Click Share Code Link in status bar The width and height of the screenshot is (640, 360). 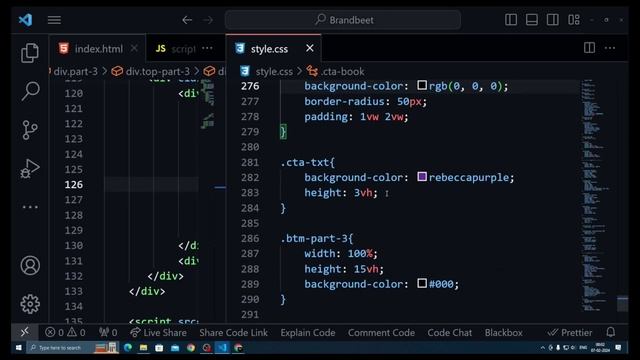point(233,332)
